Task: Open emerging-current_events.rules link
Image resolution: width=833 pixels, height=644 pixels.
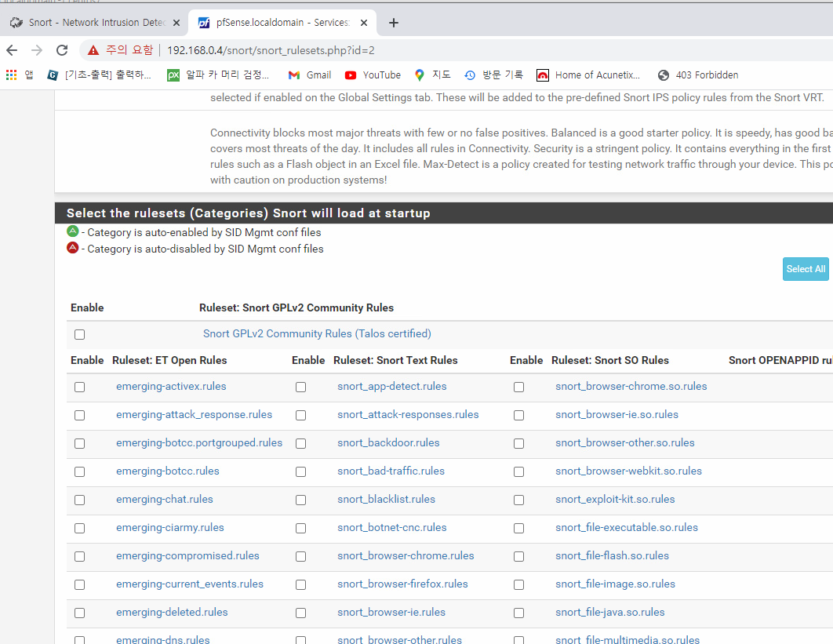Action: (190, 584)
